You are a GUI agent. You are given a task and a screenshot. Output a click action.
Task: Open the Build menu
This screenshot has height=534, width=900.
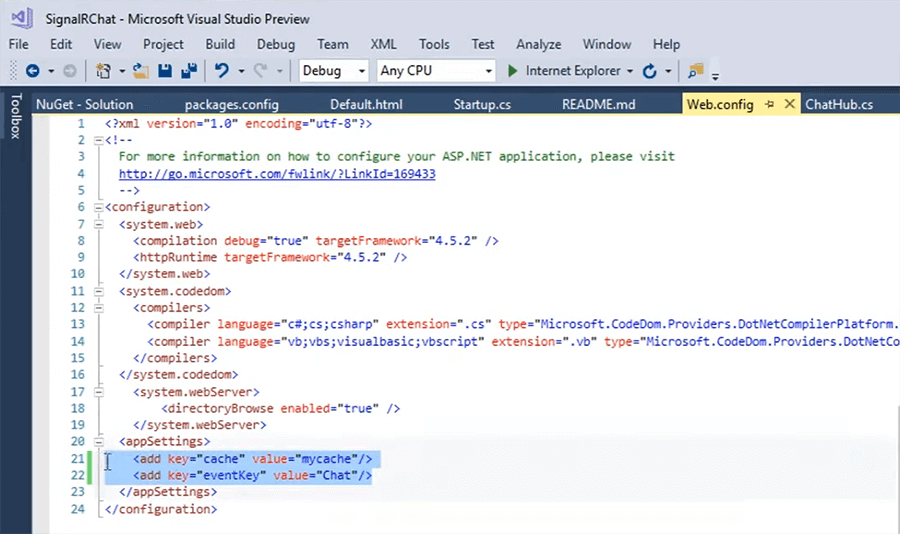(x=220, y=44)
